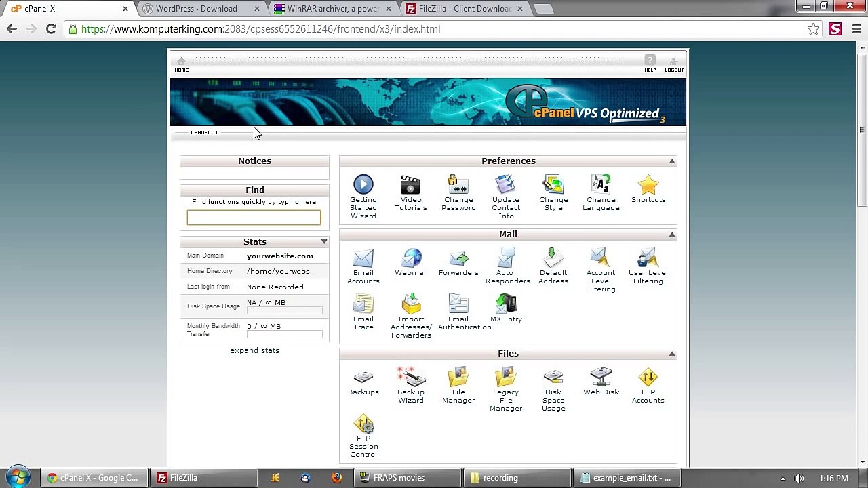Click Firefox icon in taskbar
The image size is (868, 488).
pyautogui.click(x=336, y=478)
